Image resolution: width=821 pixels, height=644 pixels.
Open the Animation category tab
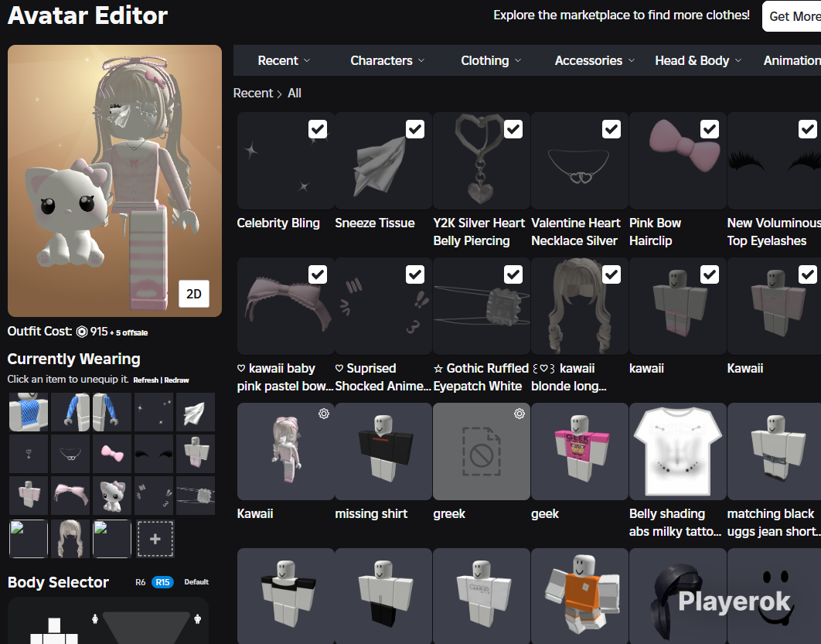[792, 61]
